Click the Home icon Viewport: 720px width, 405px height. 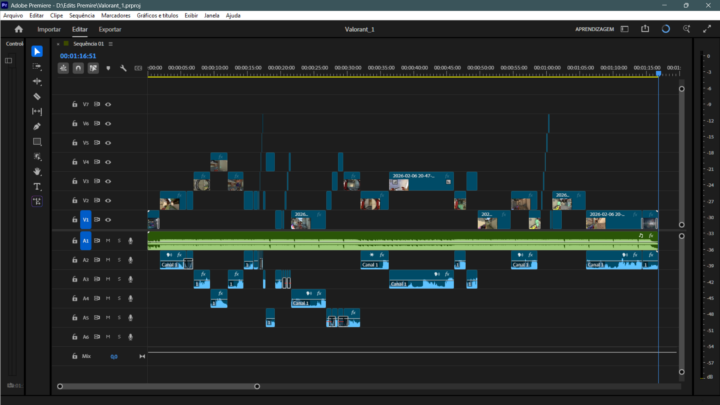pos(18,29)
